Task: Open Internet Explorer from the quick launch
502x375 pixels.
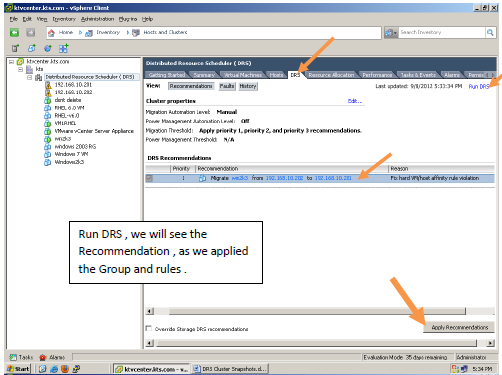Action: pyautogui.click(x=54, y=369)
